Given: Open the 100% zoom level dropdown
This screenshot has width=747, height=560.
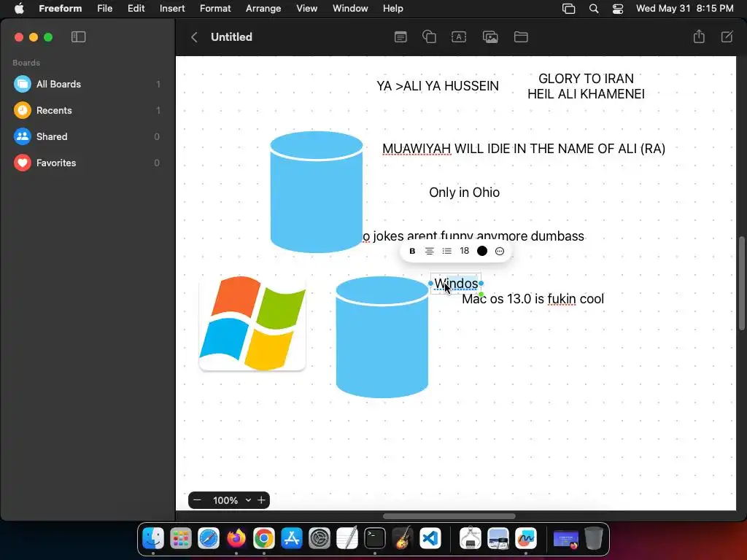Looking at the screenshot, I should click(x=231, y=500).
